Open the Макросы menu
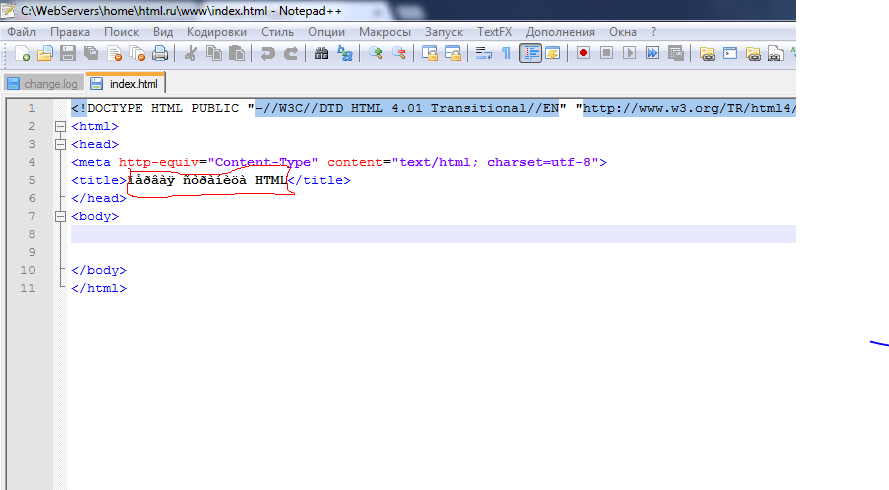This screenshot has height=490, width=889. pyautogui.click(x=385, y=31)
